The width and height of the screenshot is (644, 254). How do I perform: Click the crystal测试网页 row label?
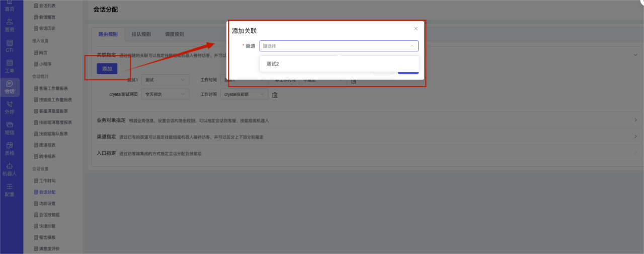point(123,94)
